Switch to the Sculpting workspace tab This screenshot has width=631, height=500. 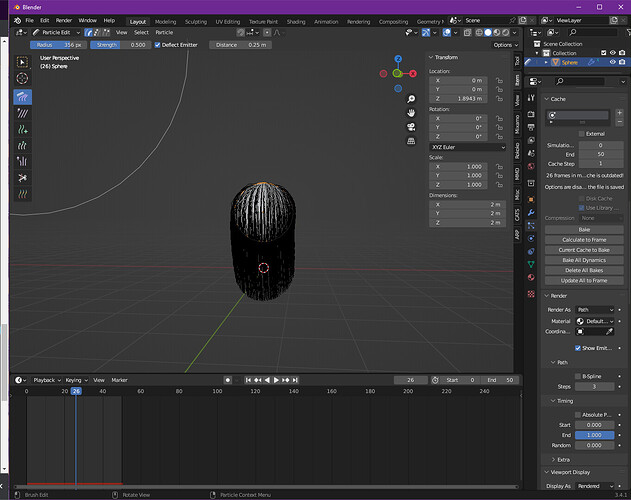click(x=196, y=22)
